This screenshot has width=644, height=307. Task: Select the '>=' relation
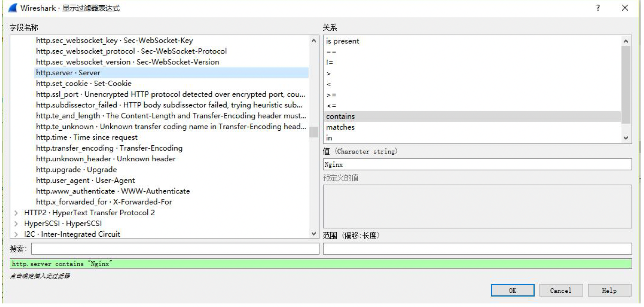tap(472, 95)
